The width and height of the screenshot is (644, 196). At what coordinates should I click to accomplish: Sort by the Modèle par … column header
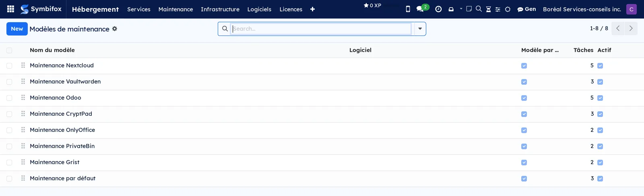pos(540,50)
